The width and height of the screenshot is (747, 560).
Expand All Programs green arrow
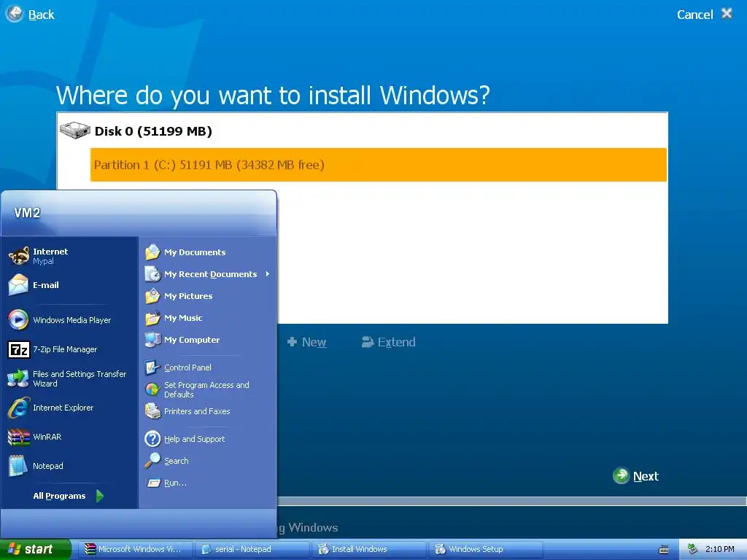99,496
